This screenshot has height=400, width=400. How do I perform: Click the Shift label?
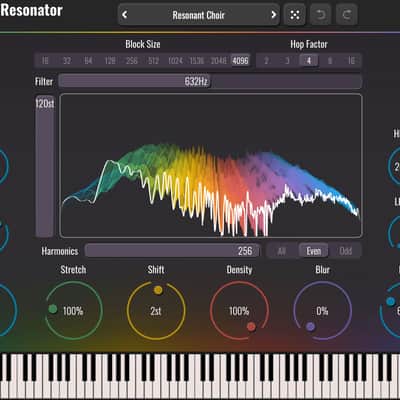[156, 269]
